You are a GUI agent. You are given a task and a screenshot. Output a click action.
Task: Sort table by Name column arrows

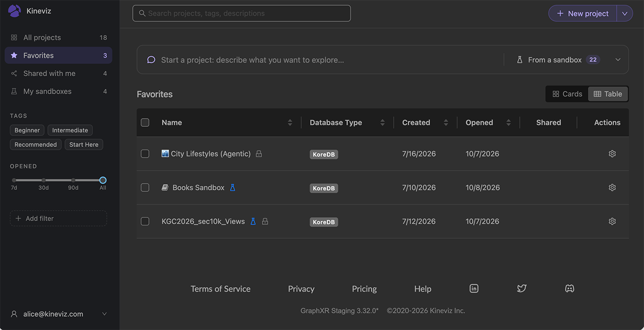(x=290, y=123)
